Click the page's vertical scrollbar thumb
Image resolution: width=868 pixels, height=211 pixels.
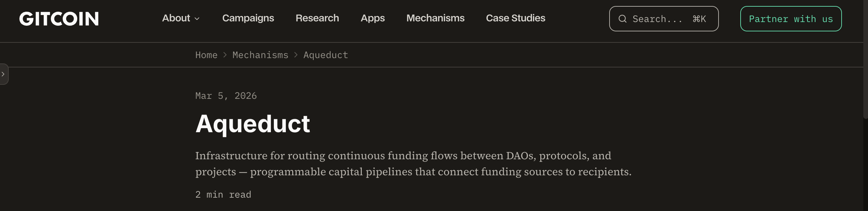tap(866, 59)
